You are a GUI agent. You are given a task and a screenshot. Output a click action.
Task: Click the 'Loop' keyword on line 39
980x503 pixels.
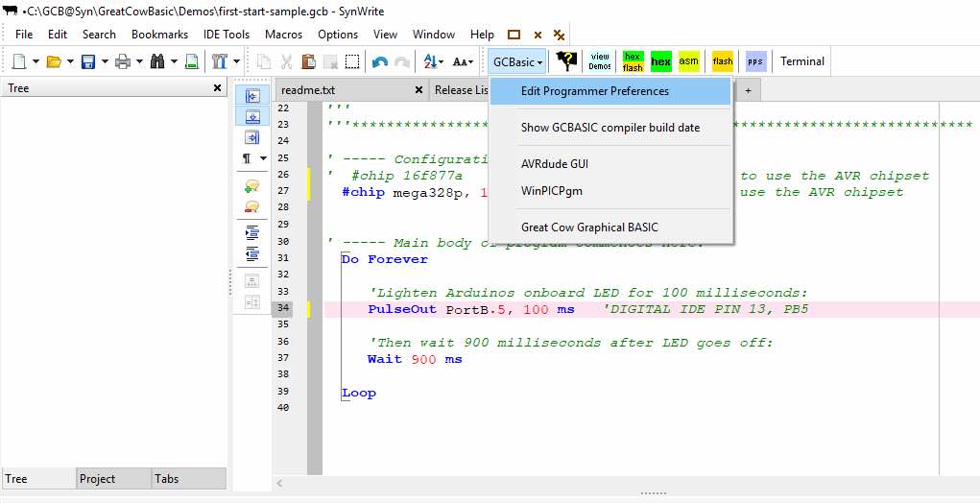tap(359, 393)
